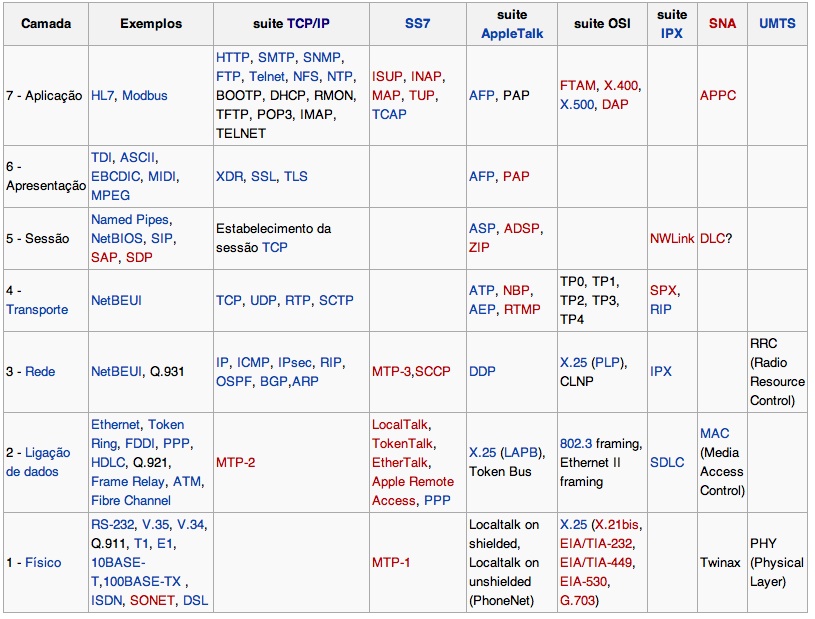815x619 pixels.
Task: Click the MTP-2 link
Action: click(x=236, y=462)
